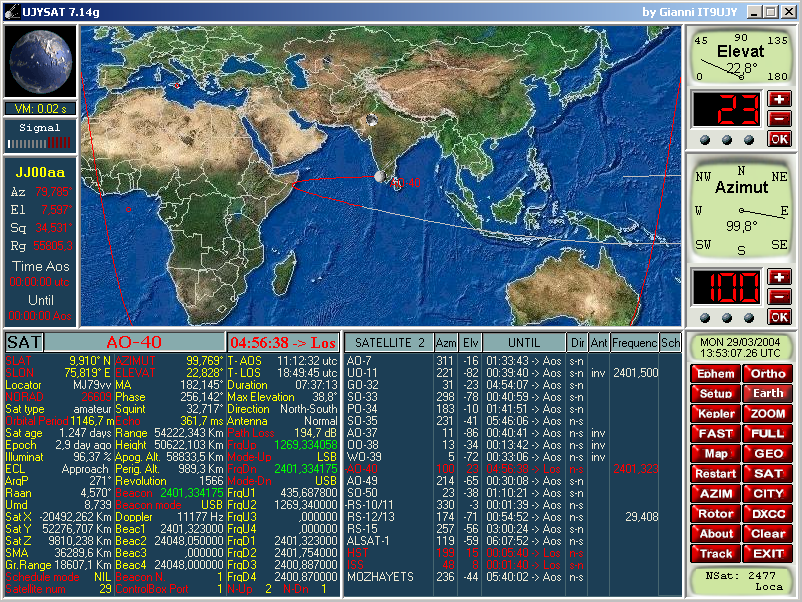The width and height of the screenshot is (802, 602).
Task: Select the highlighted AO-40 row in list
Action: pos(513,469)
